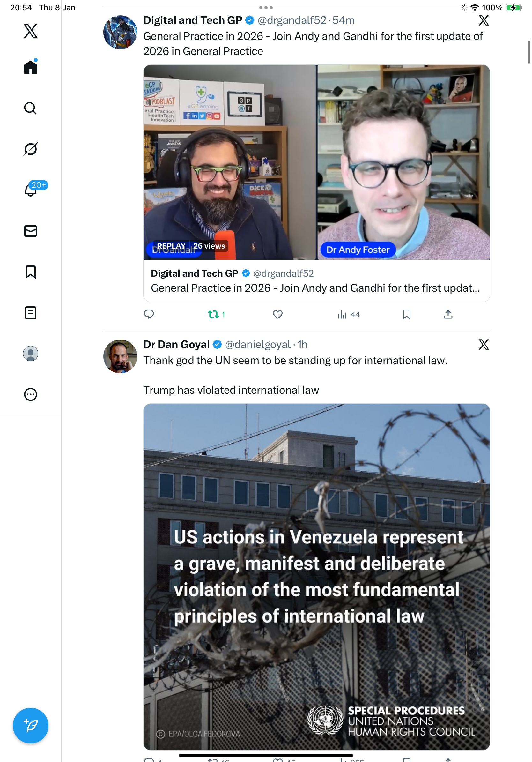Reply to the General Practice post
Image resolution: width=532 pixels, height=762 pixels.
[x=149, y=314]
